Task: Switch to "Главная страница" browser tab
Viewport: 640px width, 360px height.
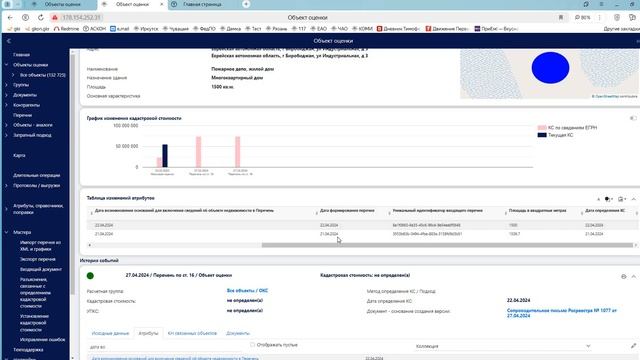Action: click(202, 4)
